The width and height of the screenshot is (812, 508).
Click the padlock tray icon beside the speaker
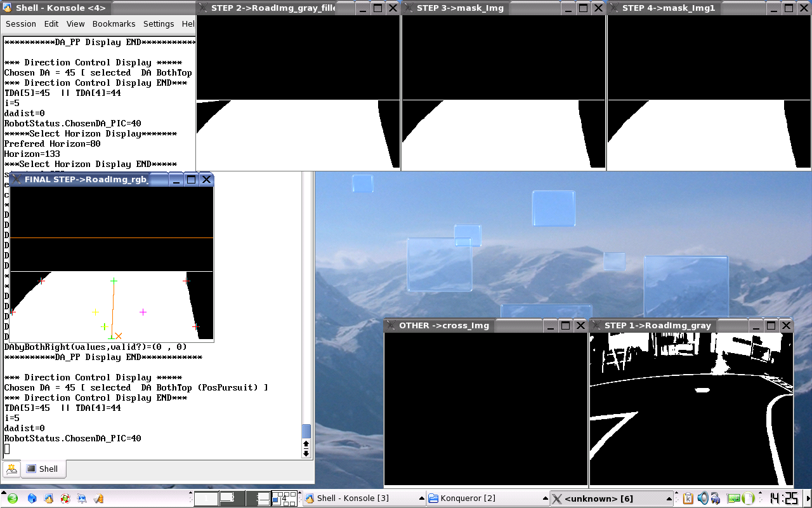[x=716, y=498]
